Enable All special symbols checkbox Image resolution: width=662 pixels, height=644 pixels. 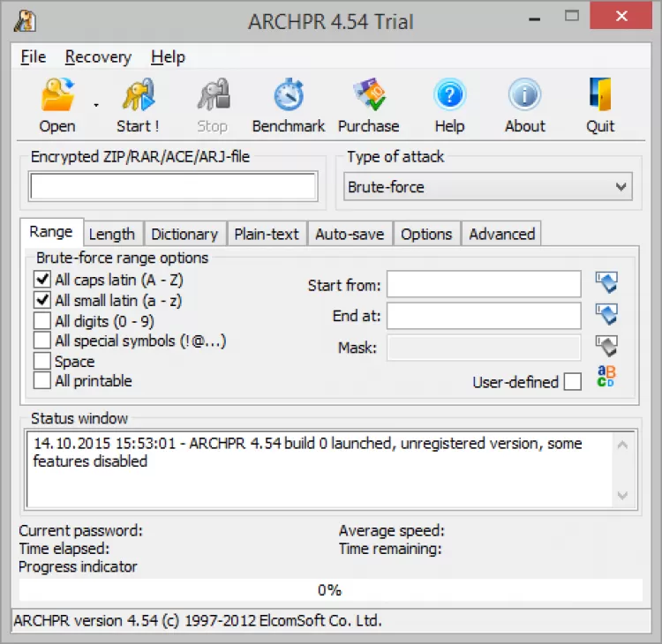(x=42, y=341)
